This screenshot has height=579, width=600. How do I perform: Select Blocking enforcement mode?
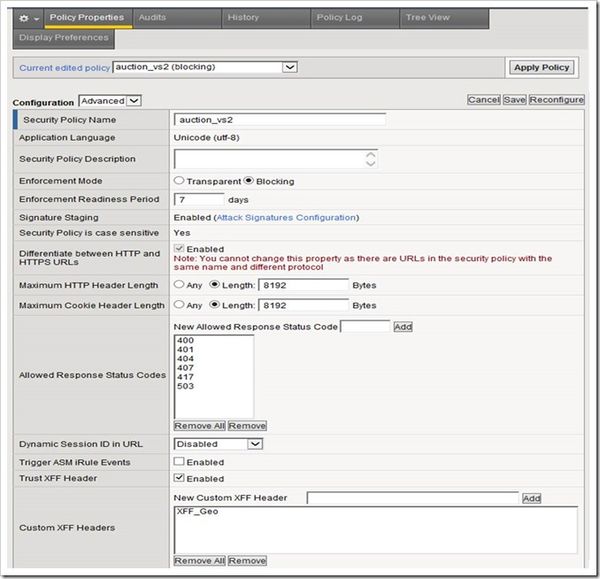[x=249, y=180]
